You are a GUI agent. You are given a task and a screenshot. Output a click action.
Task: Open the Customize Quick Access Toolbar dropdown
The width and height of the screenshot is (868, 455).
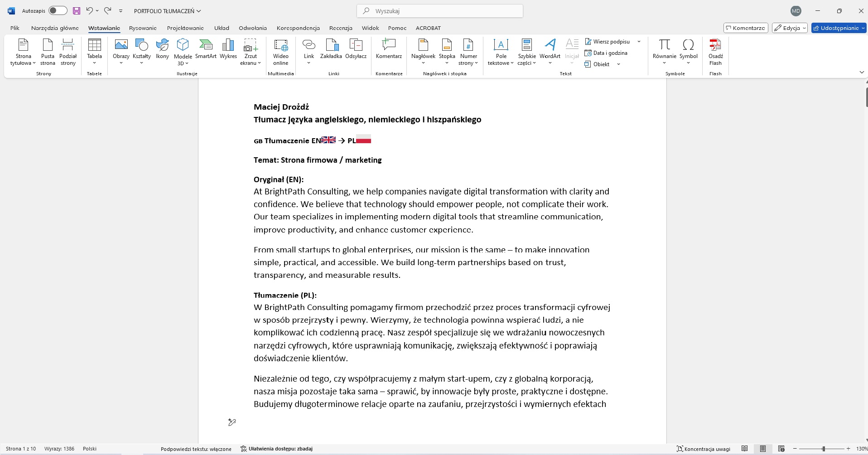[x=121, y=11]
